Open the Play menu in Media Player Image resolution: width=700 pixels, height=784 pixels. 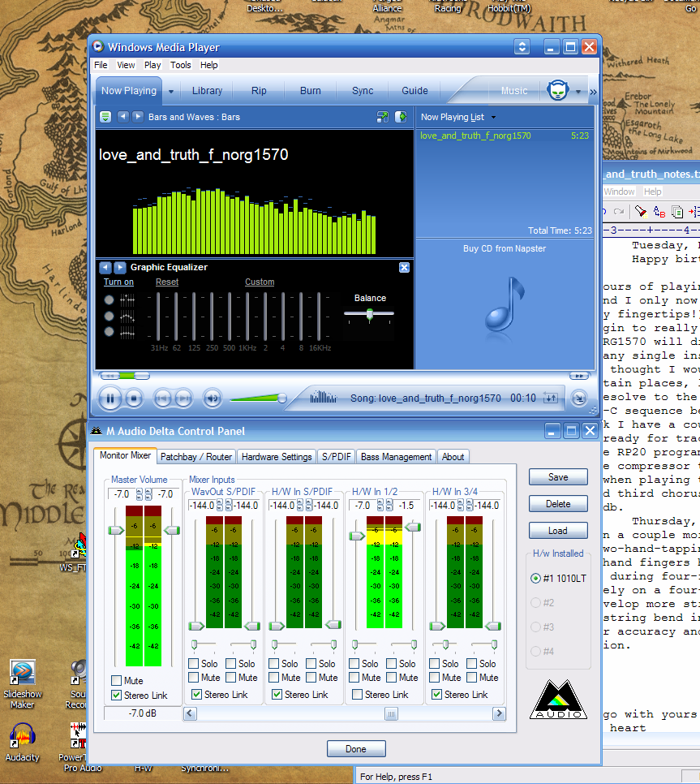[x=152, y=65]
